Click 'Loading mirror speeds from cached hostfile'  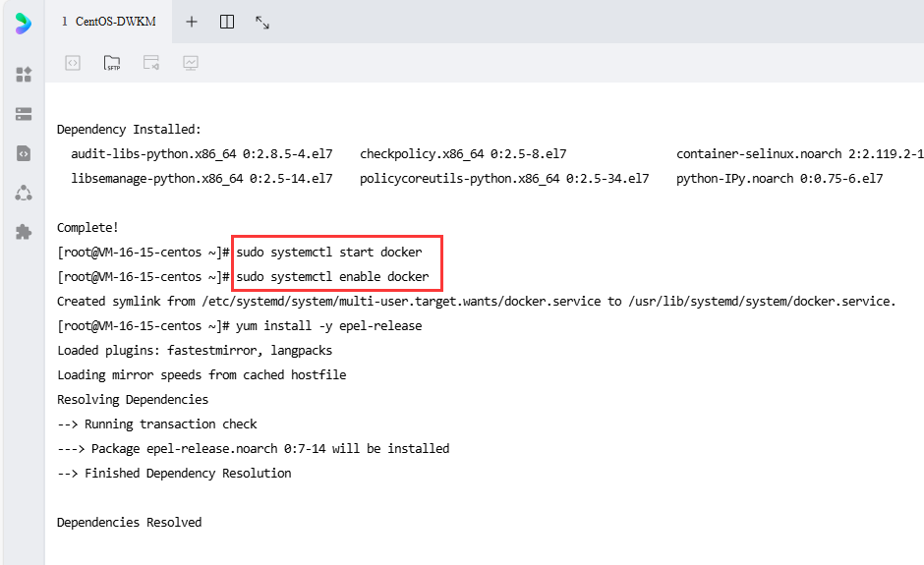point(202,375)
